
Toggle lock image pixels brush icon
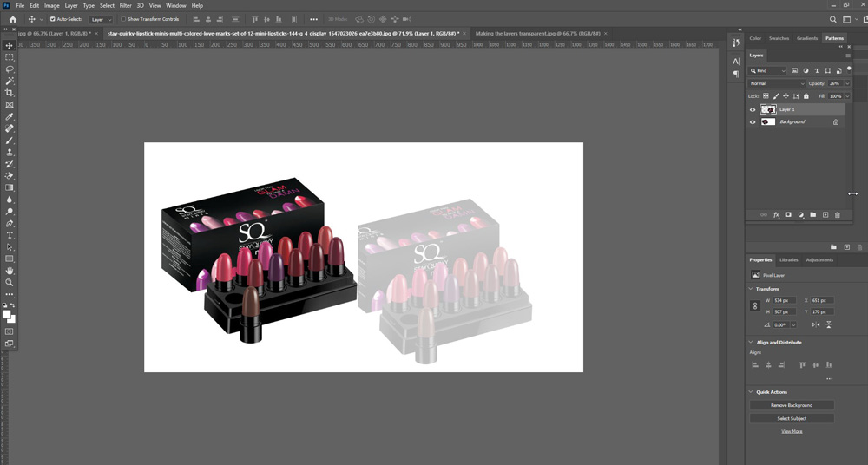[x=776, y=96]
